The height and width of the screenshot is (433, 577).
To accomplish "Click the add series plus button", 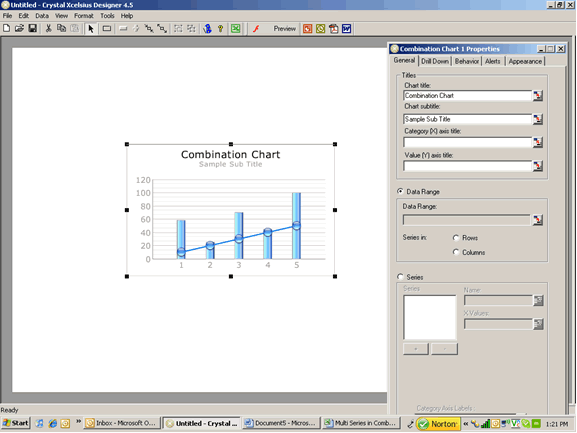I will coord(416,349).
